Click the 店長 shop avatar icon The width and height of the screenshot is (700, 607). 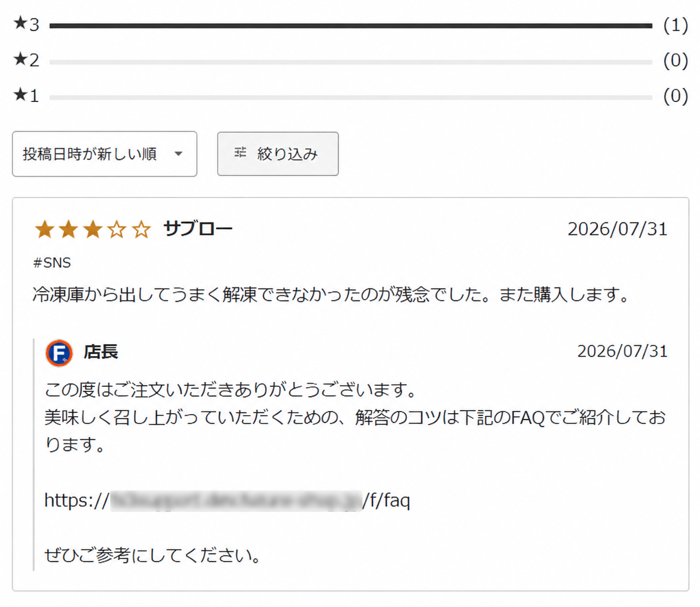point(59,353)
